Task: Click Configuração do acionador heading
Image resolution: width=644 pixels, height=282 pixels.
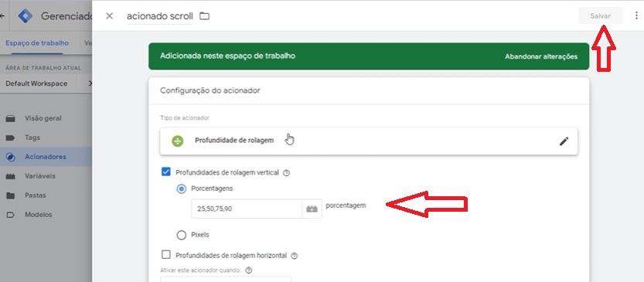Action: [210, 90]
